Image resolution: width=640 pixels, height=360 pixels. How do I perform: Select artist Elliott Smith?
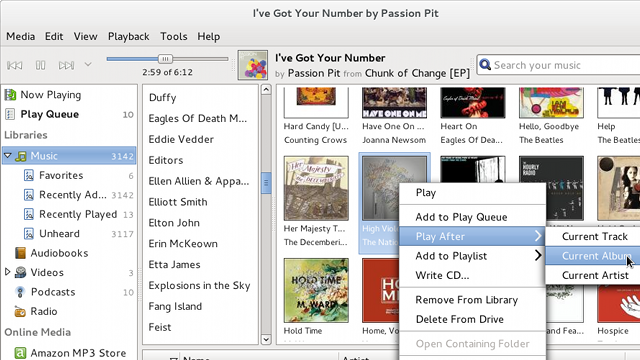point(178,202)
